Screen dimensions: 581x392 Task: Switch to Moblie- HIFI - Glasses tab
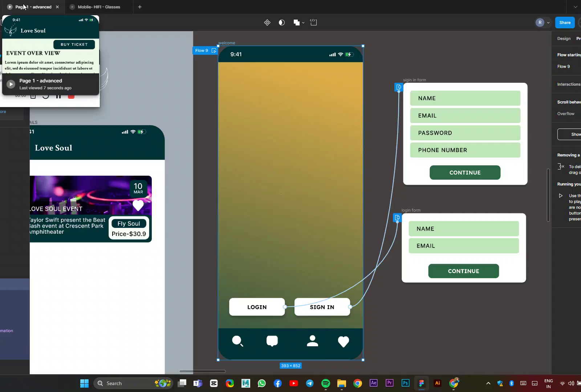click(x=99, y=7)
